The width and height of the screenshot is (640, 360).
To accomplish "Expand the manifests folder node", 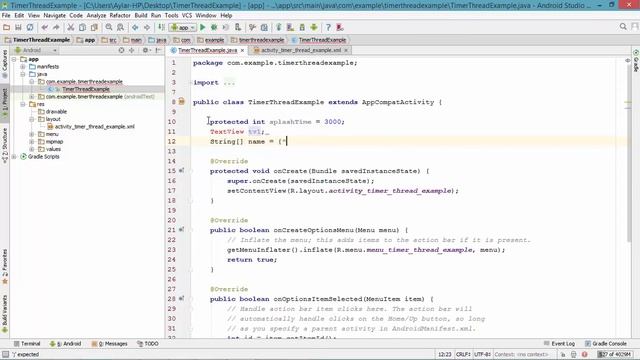I will (23, 67).
